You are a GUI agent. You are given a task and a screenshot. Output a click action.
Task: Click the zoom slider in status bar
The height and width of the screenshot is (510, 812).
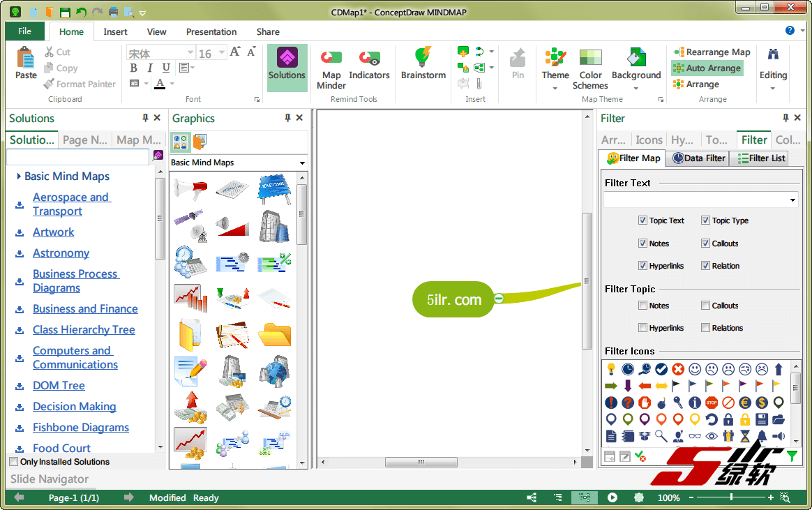tap(731, 497)
